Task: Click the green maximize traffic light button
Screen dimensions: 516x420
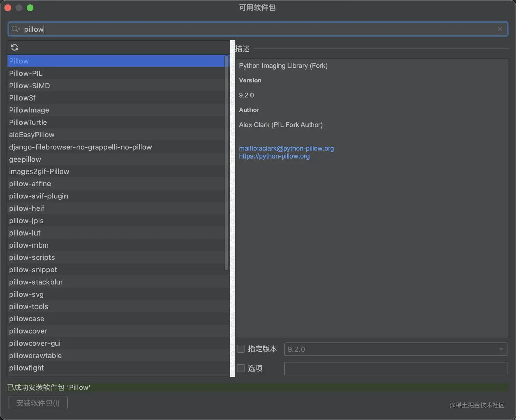Action: point(30,7)
